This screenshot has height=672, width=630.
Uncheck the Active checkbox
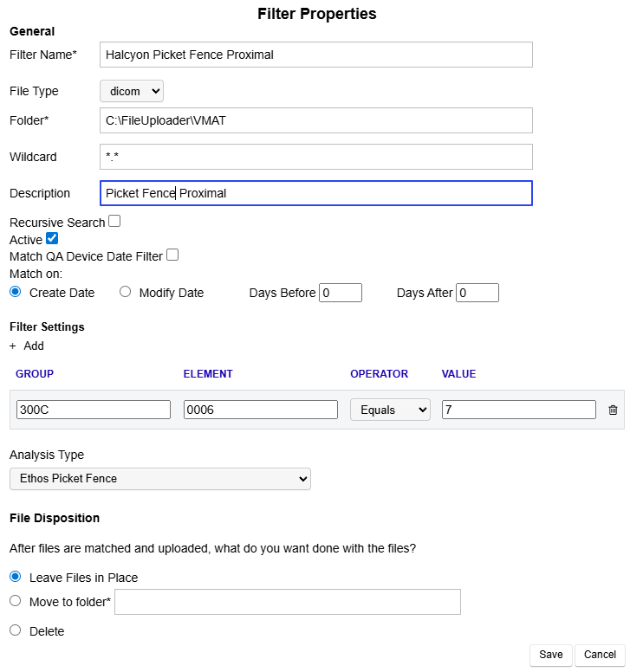pyautogui.click(x=52, y=239)
